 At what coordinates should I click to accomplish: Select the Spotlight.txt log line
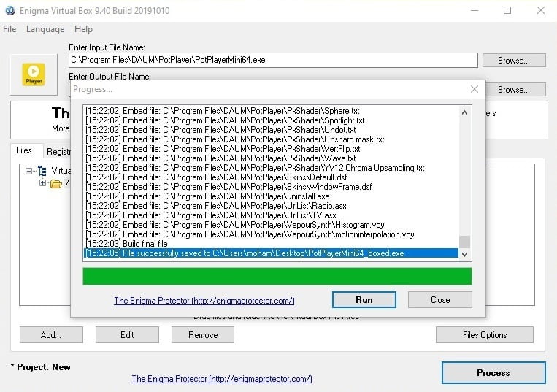click(271, 120)
